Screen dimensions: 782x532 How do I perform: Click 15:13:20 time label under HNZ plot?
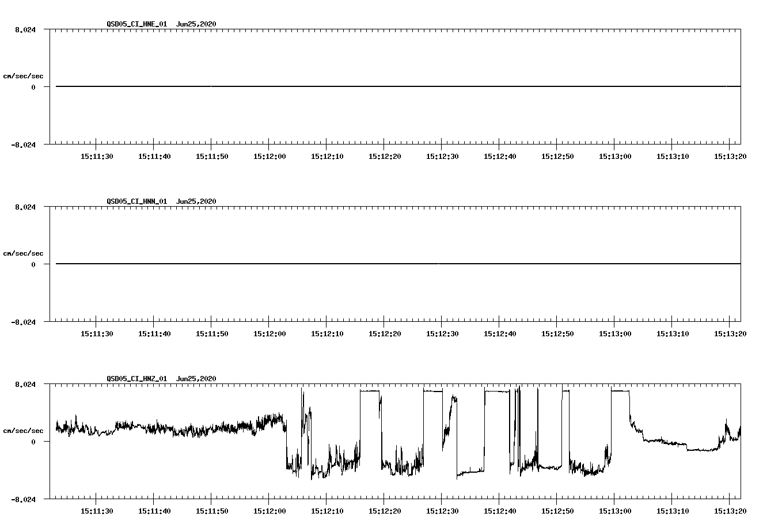[x=730, y=511]
